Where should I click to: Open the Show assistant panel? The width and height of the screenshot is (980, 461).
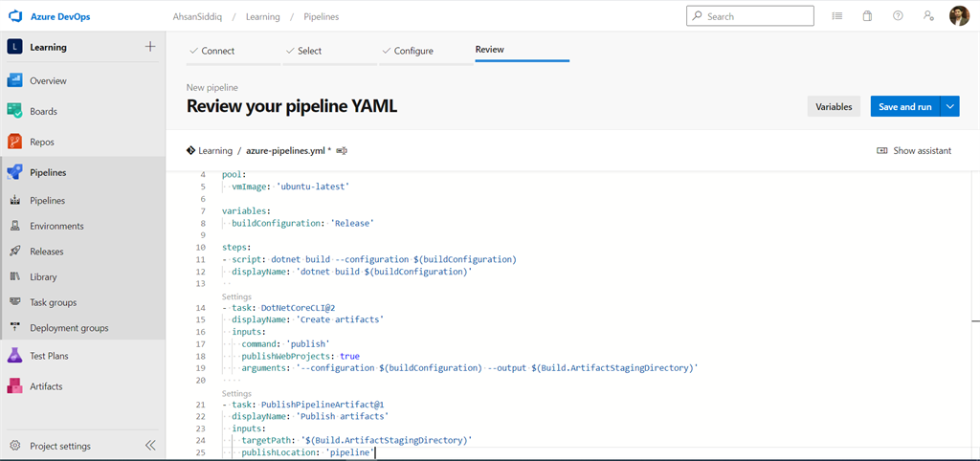pyautogui.click(x=914, y=151)
